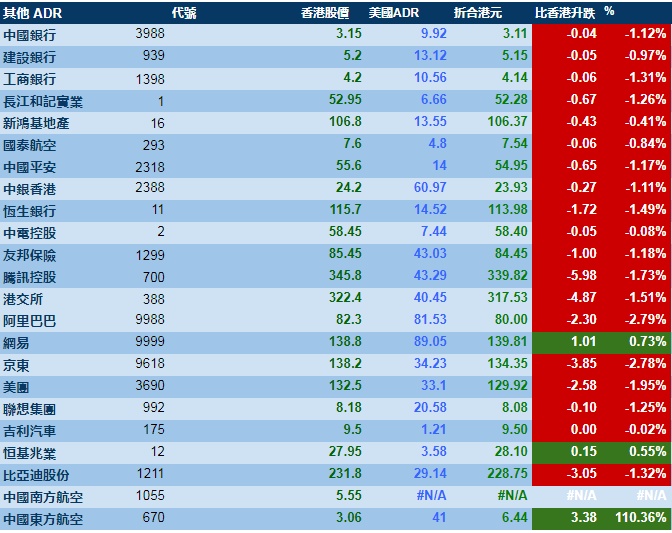
Task: Click the green 0.73% change cell
Action: pyautogui.click(x=648, y=341)
